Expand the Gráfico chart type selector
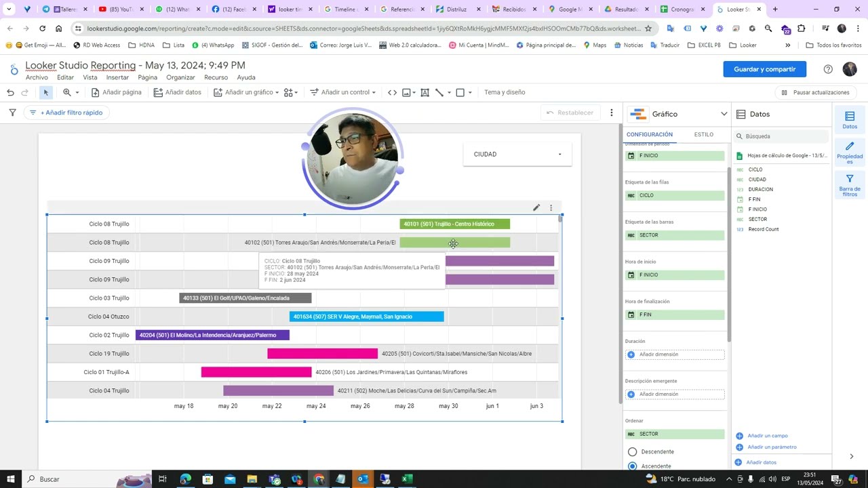Screen dimensions: 868x488 724,114
